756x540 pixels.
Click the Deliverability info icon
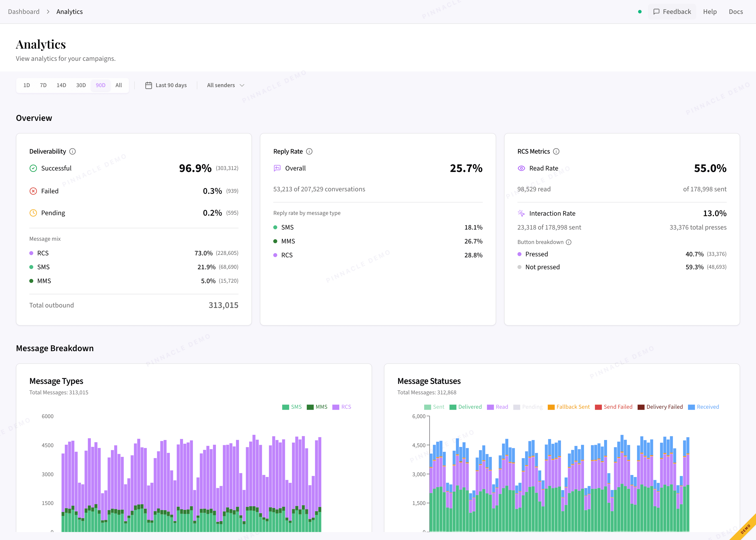pos(73,151)
